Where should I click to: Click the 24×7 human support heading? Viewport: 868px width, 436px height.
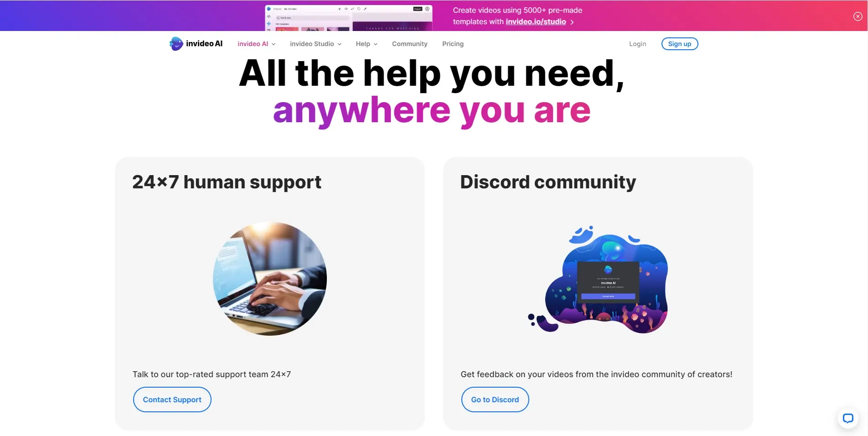click(227, 182)
